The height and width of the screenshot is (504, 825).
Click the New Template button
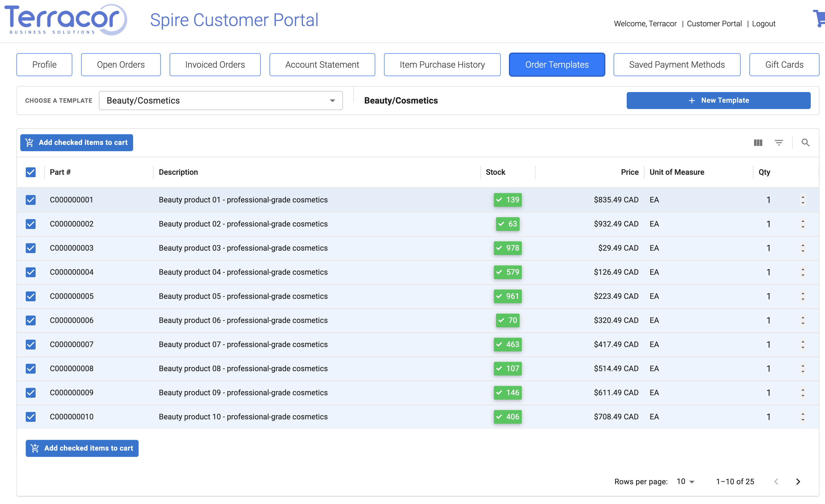[718, 101]
